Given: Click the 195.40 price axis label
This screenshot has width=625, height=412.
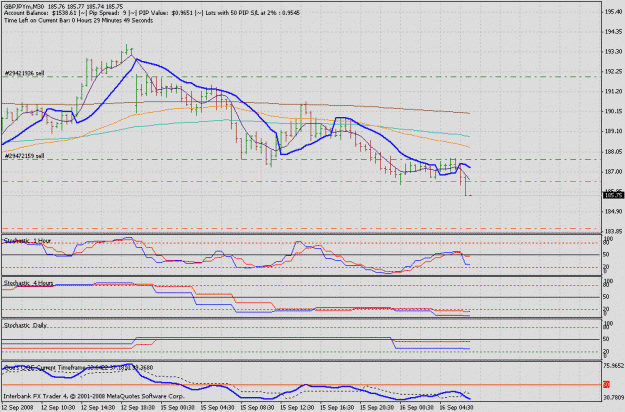Looking at the screenshot, I should [x=614, y=12].
